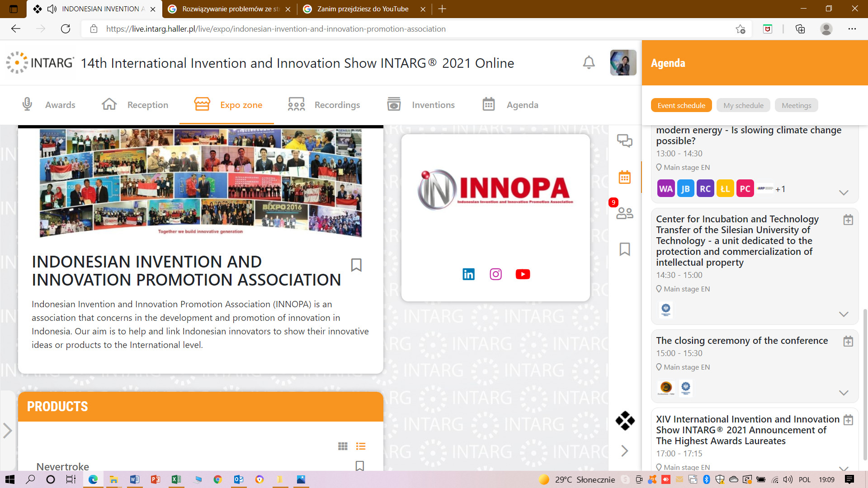Expand the left panel arrow
Screen dimensions: 868x488
click(7, 431)
